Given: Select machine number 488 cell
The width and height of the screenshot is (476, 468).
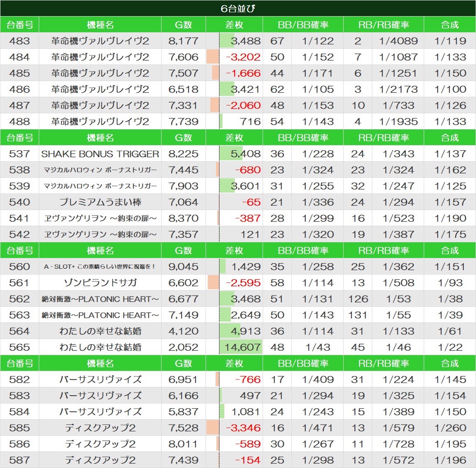Looking at the screenshot, I should click(x=20, y=121).
